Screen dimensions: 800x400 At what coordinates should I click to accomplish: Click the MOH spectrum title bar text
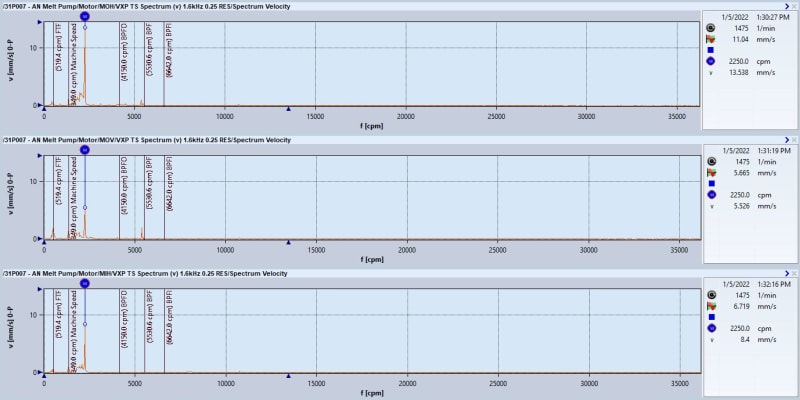click(146, 6)
